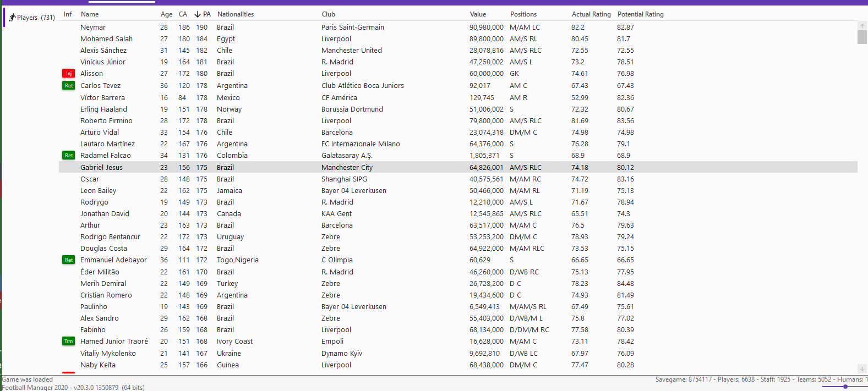Select Rodrigo Bentancur in the list

coord(110,237)
